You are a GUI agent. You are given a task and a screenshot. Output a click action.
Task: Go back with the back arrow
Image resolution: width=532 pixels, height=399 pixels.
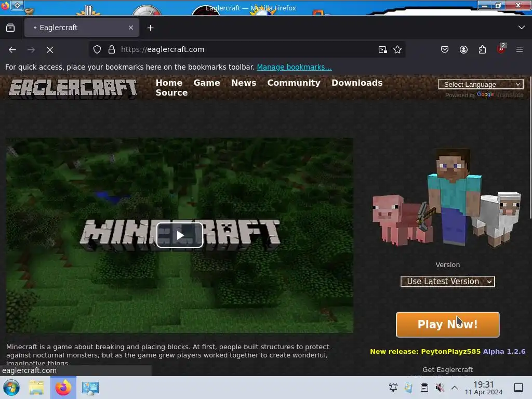click(12, 49)
